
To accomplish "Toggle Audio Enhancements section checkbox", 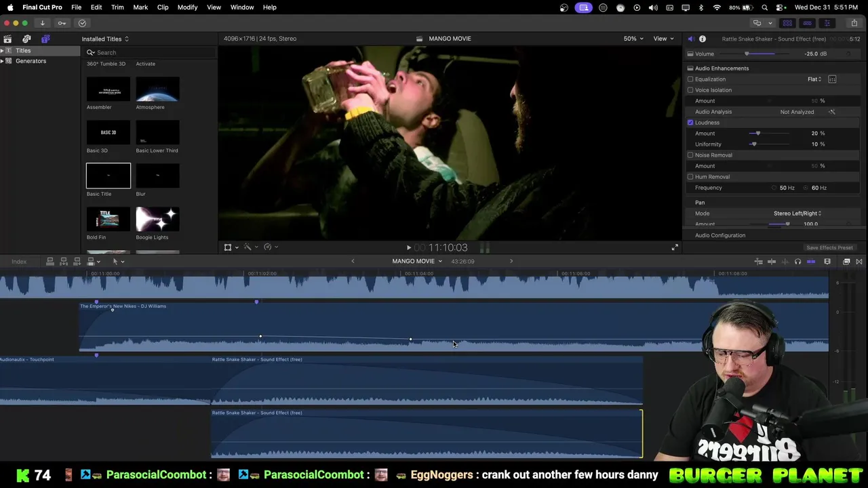I will (690, 68).
